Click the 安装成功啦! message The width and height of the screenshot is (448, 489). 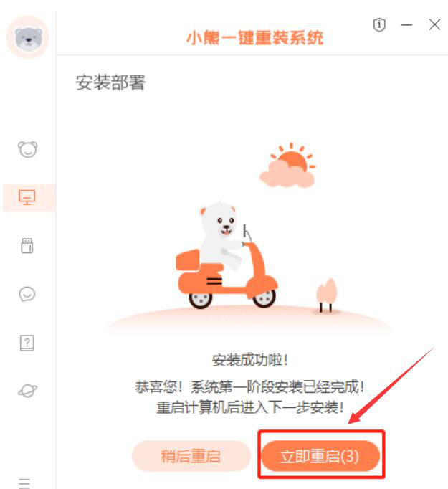click(x=249, y=361)
